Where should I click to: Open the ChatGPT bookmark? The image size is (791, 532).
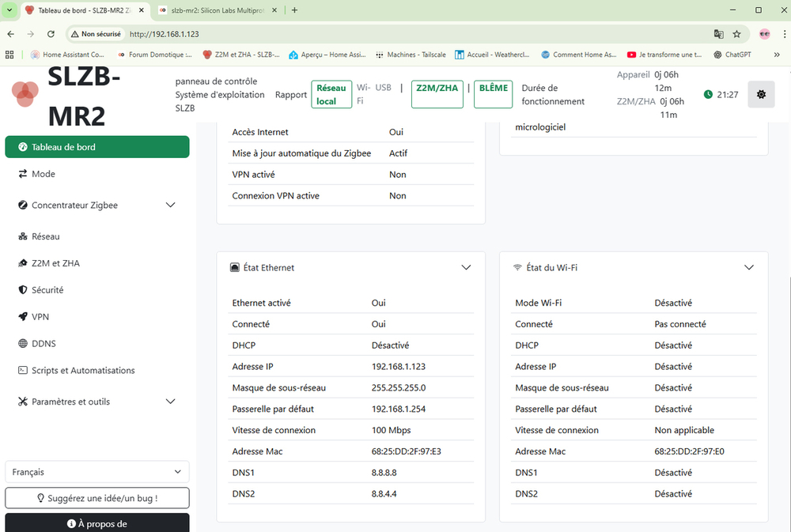(x=732, y=55)
